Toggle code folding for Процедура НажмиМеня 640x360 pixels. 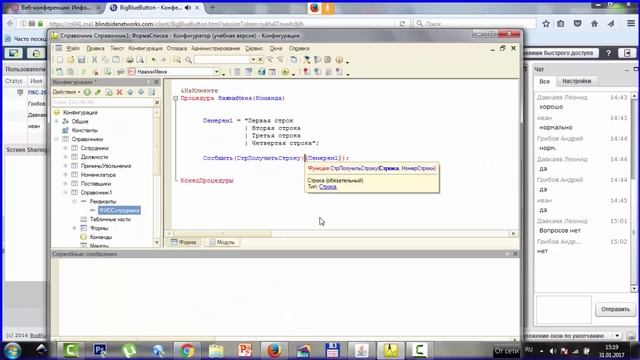(176, 98)
